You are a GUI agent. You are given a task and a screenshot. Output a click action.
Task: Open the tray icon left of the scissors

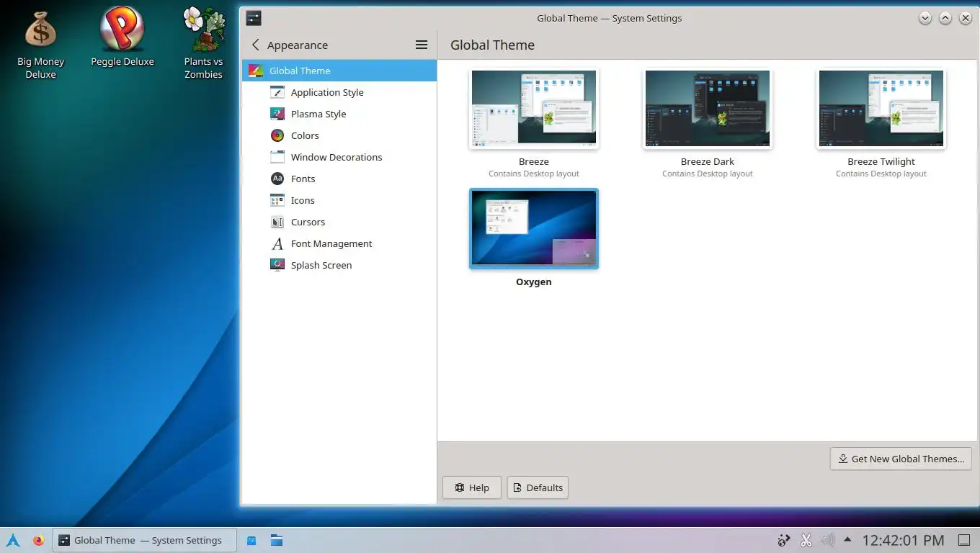[x=784, y=540]
